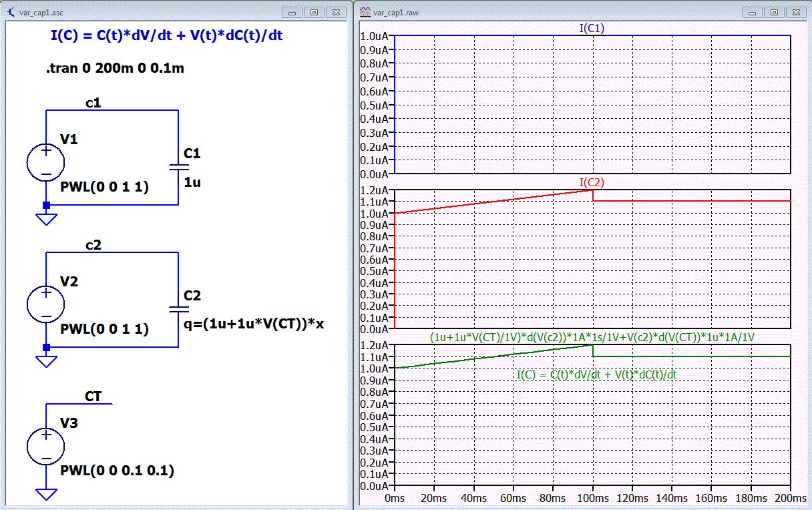This screenshot has height=510, width=812.
Task: Click the I(C1) trace label
Action: tap(592, 28)
